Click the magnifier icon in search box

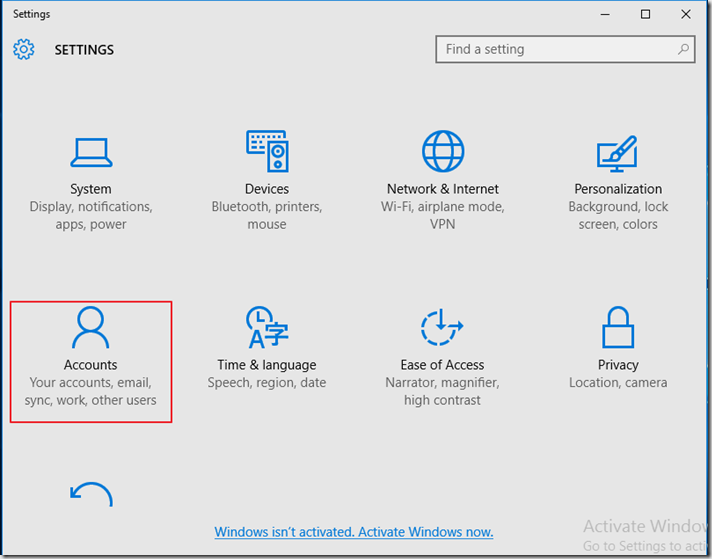click(x=684, y=49)
